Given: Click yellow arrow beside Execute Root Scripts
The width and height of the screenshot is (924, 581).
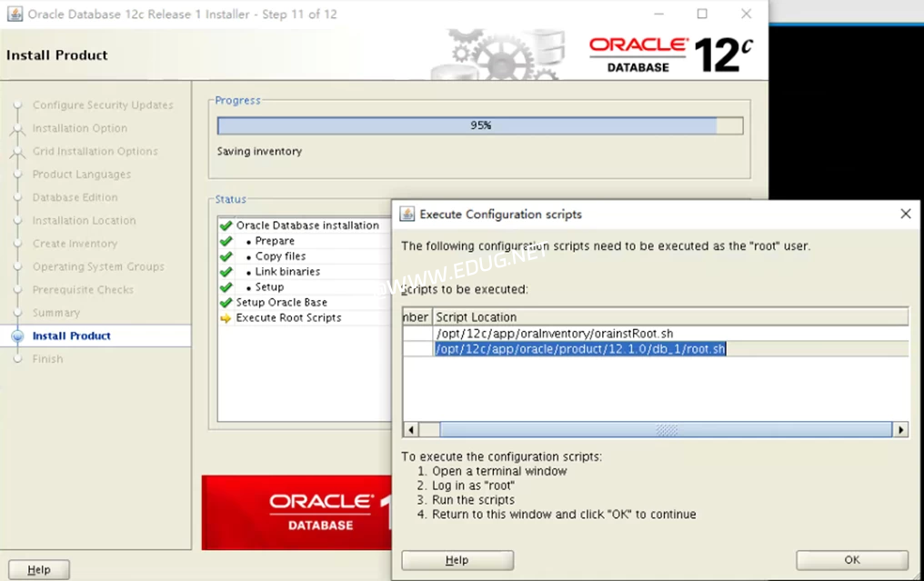Looking at the screenshot, I should click(226, 318).
